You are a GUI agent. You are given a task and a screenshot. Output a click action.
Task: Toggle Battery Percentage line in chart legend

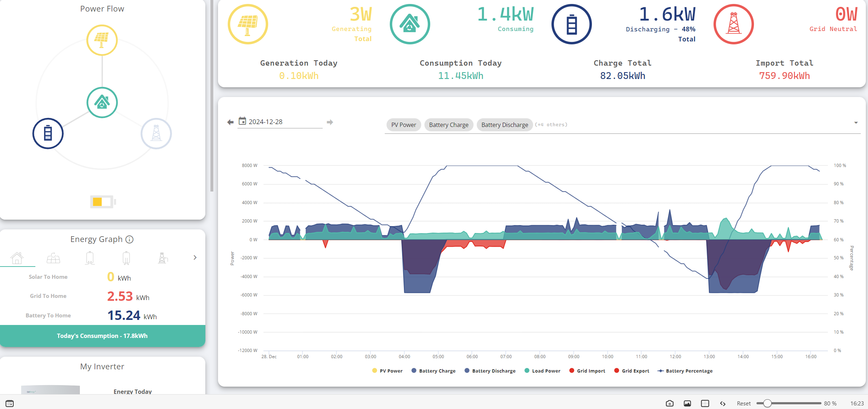685,371
